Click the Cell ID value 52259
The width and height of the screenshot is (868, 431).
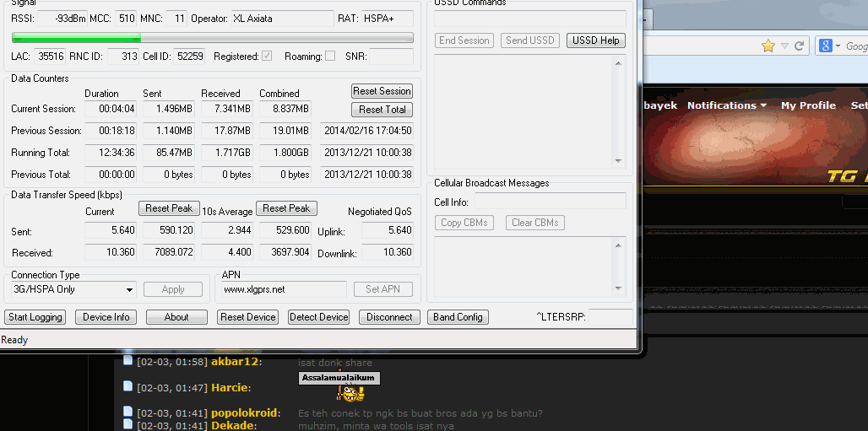pyautogui.click(x=189, y=56)
